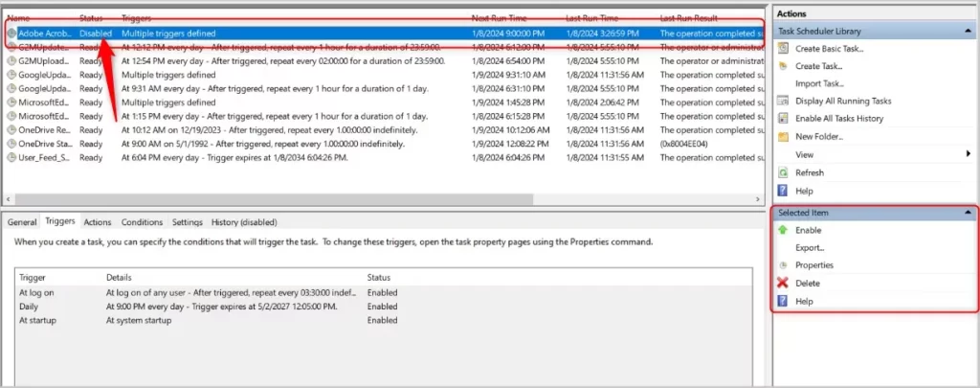Open the Actions tab in details pane
This screenshot has height=388, width=980.
coord(98,222)
